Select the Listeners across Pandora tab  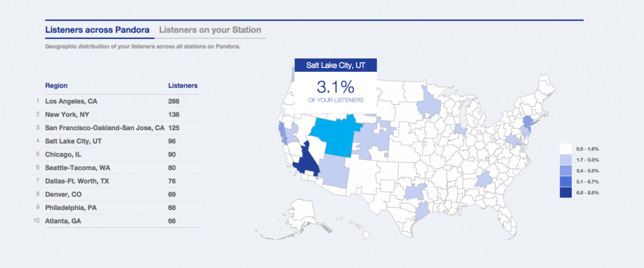[x=97, y=30]
